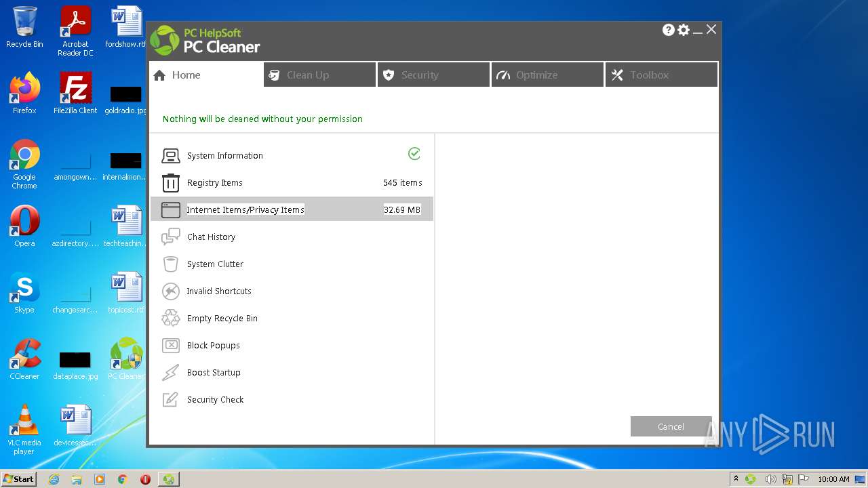Select the VLC media player desktop shortcut
The image size is (868, 488).
click(x=24, y=430)
